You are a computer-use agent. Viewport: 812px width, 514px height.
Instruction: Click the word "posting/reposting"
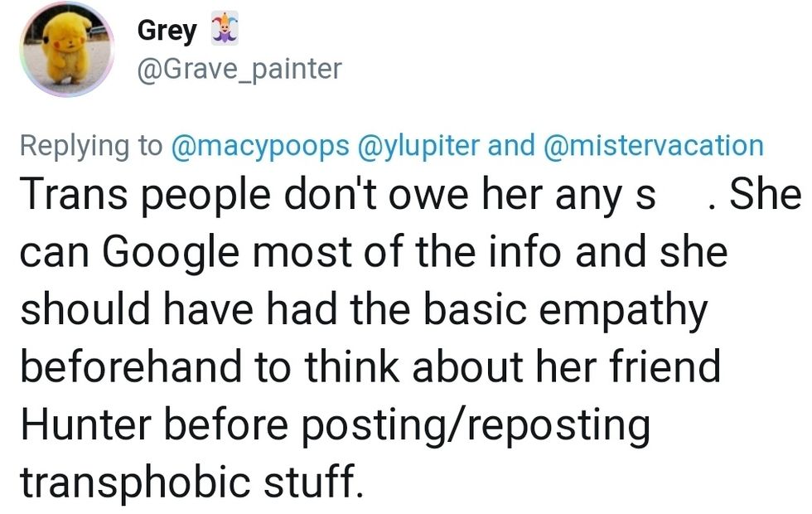[489, 425]
